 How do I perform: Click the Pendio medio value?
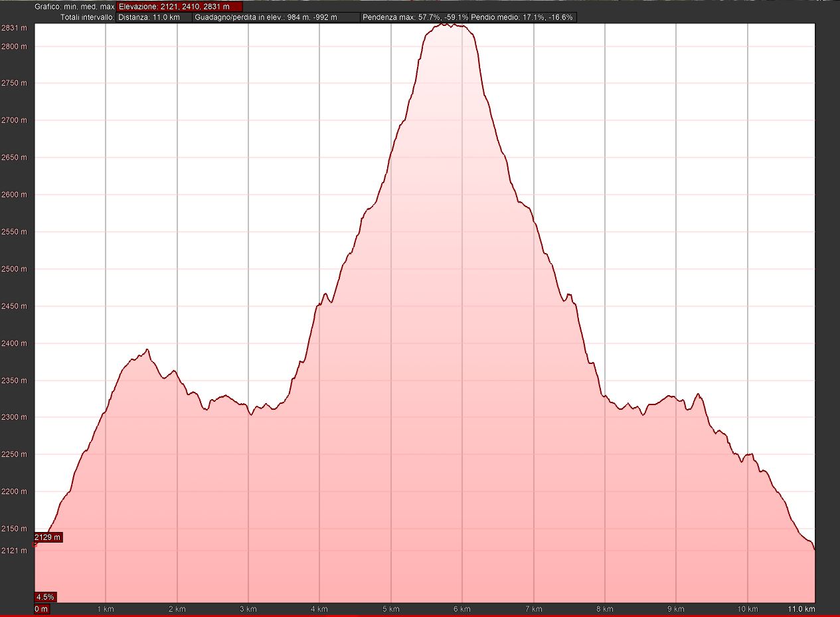point(523,18)
